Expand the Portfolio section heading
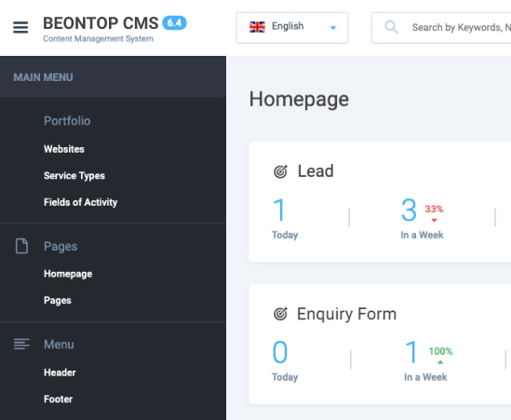 [x=67, y=121]
